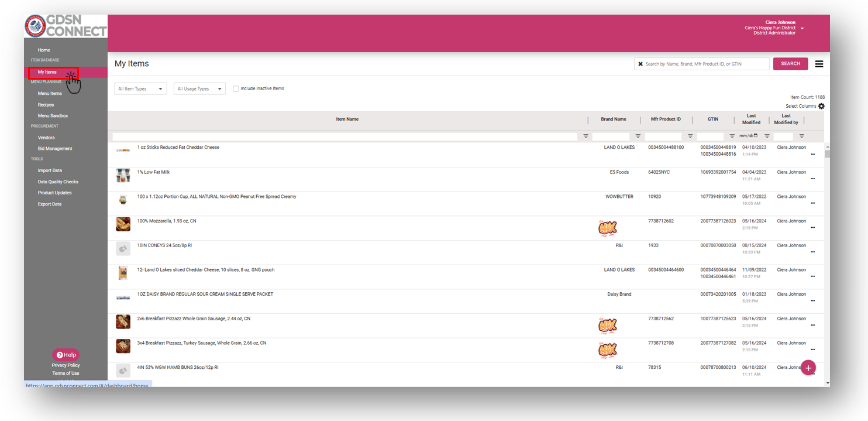Click the table vertical scrollbar thumb
The height and width of the screenshot is (421, 868).
tap(827, 154)
